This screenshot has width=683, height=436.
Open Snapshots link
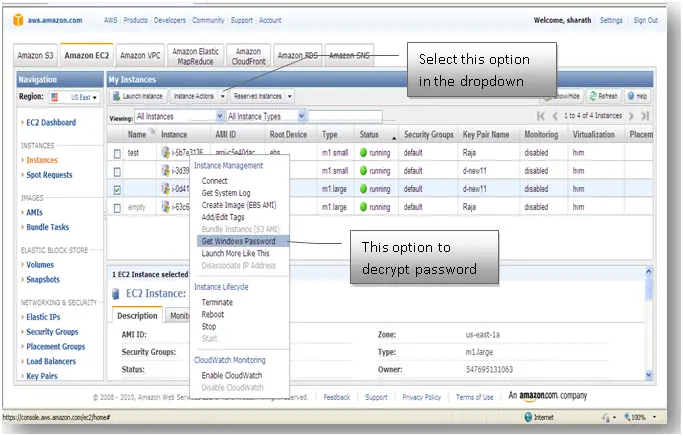click(x=43, y=279)
